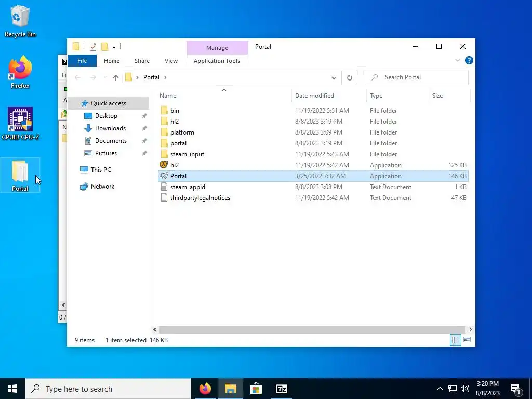This screenshot has width=532, height=399.
Task: Switch to 7-Zip window from taskbar
Action: (x=281, y=389)
